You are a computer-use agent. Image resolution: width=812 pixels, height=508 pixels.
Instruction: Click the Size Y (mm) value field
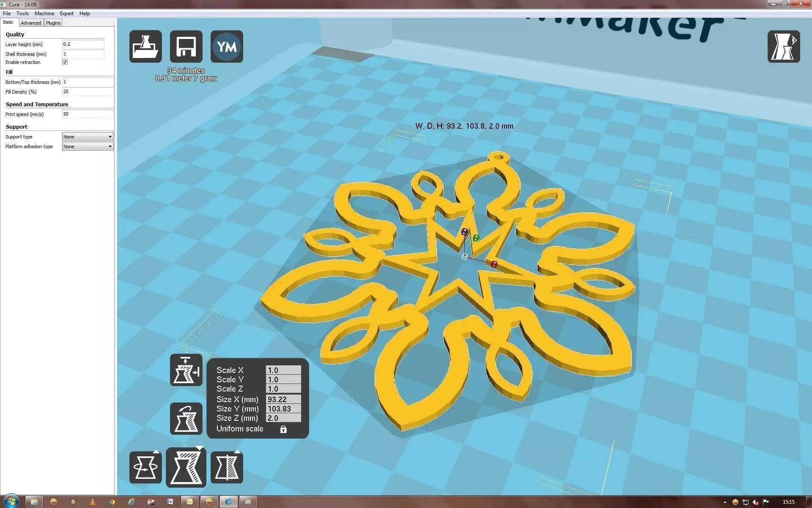tap(283, 409)
